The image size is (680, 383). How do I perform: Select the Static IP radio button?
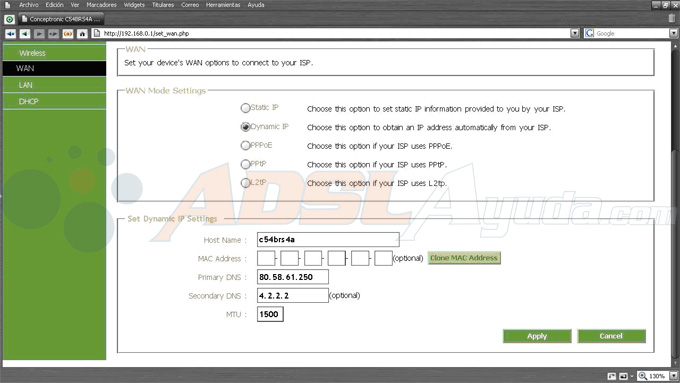coord(245,108)
